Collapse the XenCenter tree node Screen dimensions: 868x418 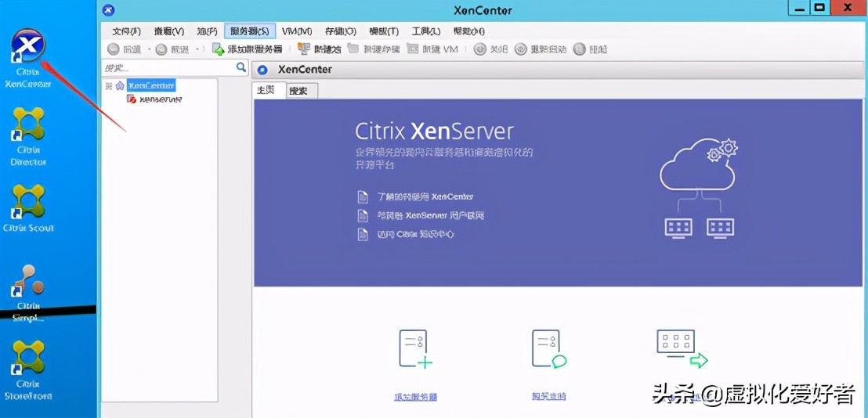pyautogui.click(x=108, y=85)
